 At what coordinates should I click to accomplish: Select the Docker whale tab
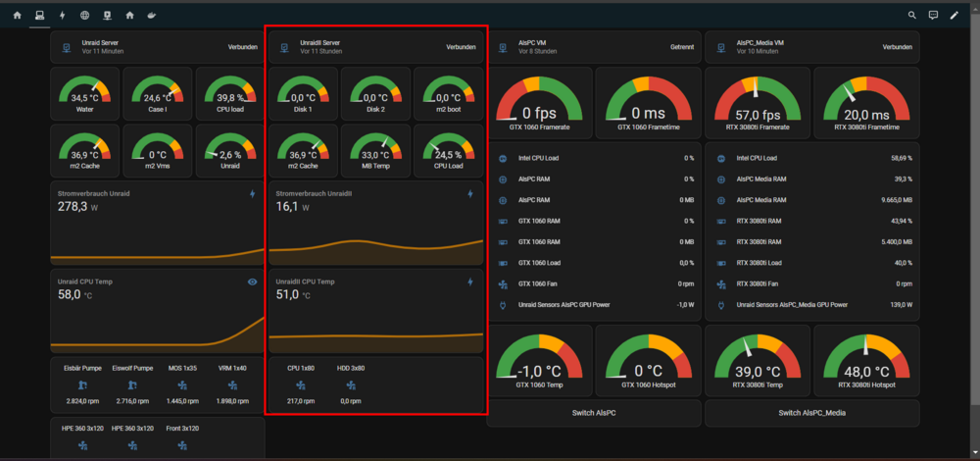pyautogui.click(x=152, y=15)
